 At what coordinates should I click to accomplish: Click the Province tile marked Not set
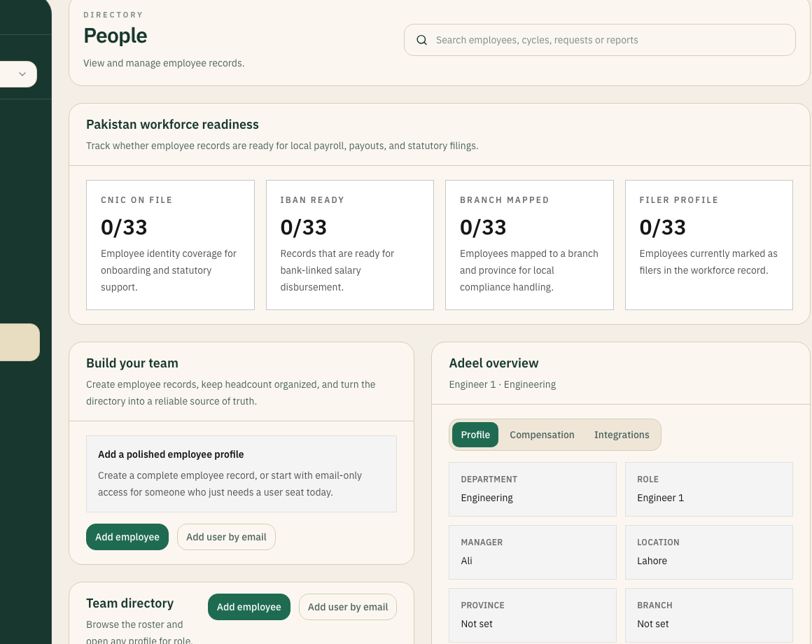coord(533,615)
